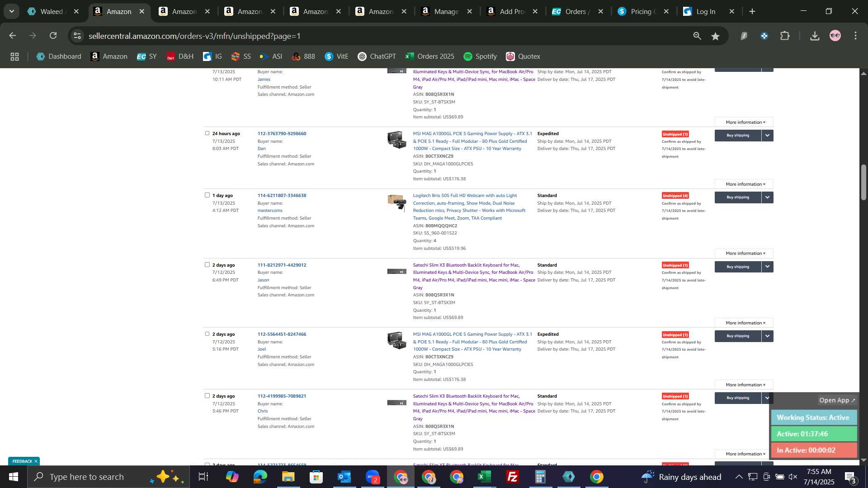Open Logitech Brio 505 Webcam product link
This screenshot has width=868, height=488.
tap(469, 207)
